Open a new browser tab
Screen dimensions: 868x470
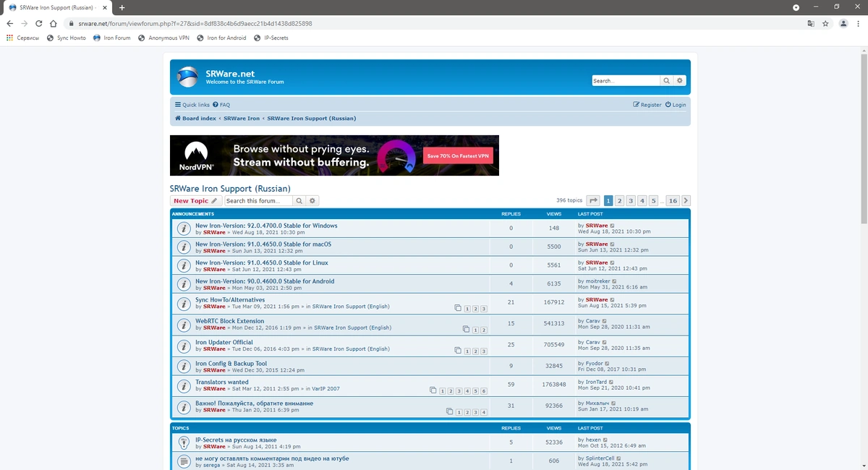[122, 7]
